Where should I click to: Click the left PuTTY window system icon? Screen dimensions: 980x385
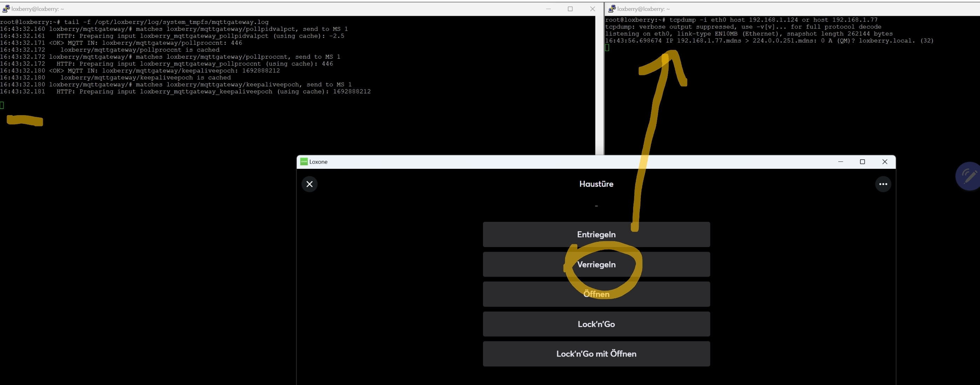pyautogui.click(x=6, y=9)
